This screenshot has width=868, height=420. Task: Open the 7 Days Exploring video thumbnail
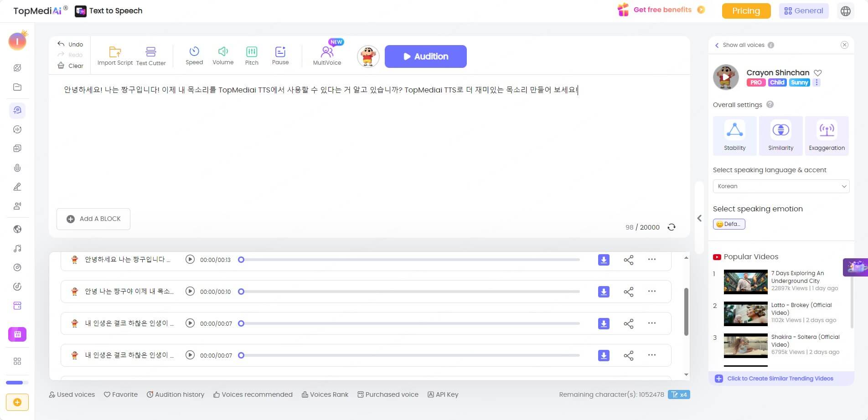coord(746,282)
